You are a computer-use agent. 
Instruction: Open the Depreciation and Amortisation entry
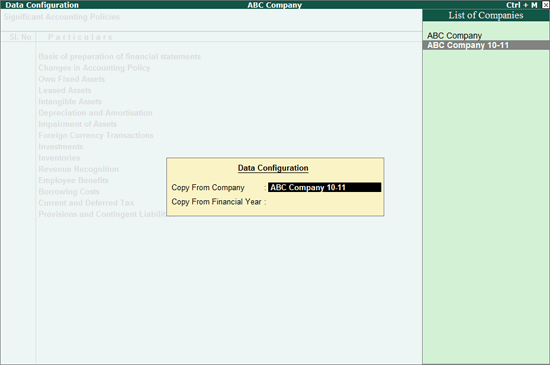[95, 113]
